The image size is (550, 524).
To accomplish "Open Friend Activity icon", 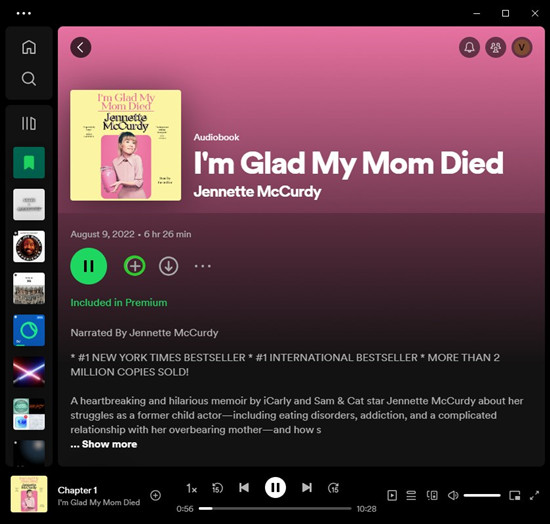I will [495, 47].
